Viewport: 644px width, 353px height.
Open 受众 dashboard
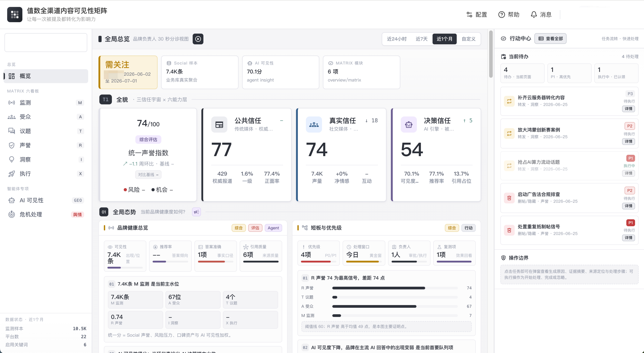pos(46,117)
